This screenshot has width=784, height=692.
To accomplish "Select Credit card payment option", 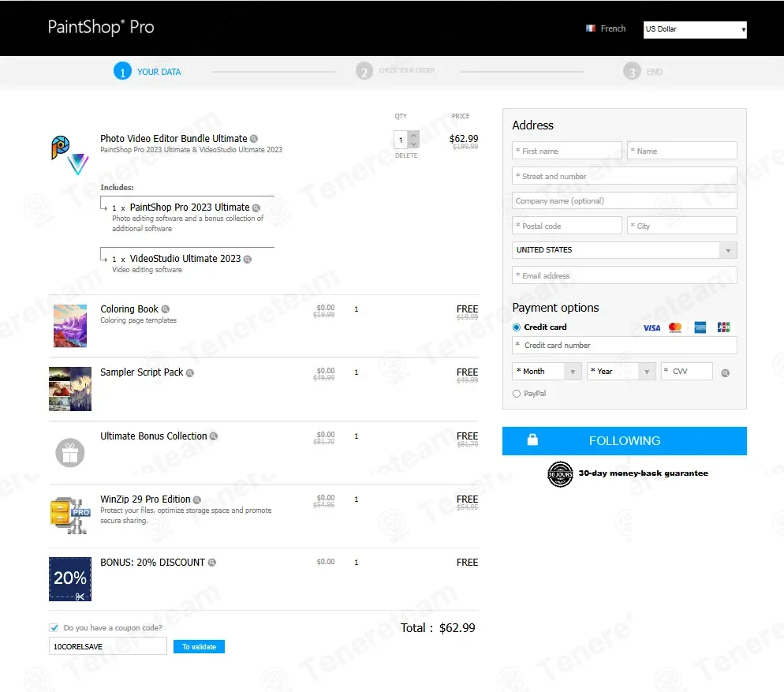I will click(517, 327).
